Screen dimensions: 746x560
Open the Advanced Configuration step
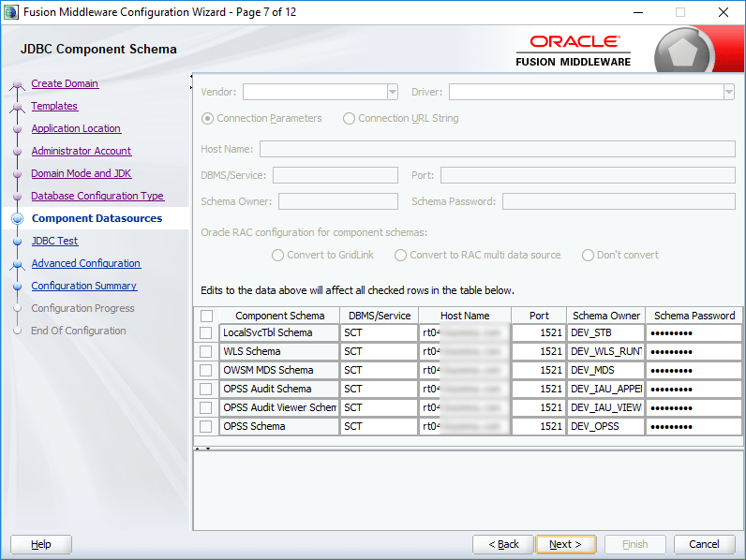tap(86, 263)
